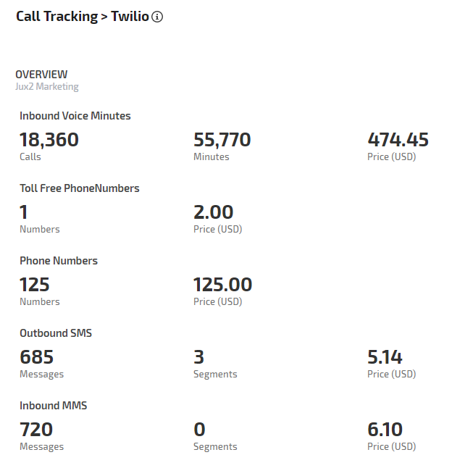
Task: Select the Outbound SMS heading
Action: pyautogui.click(x=56, y=333)
